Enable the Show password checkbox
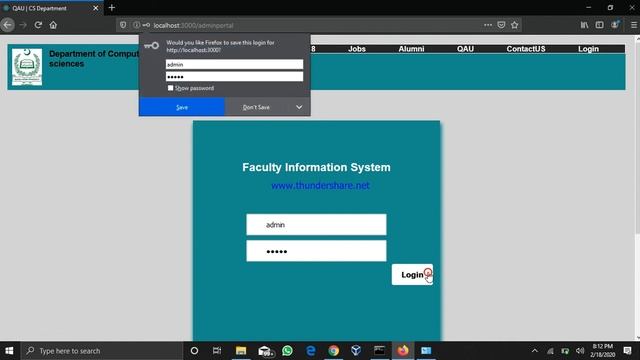Screen dimensions: 640x360 (170, 88)
